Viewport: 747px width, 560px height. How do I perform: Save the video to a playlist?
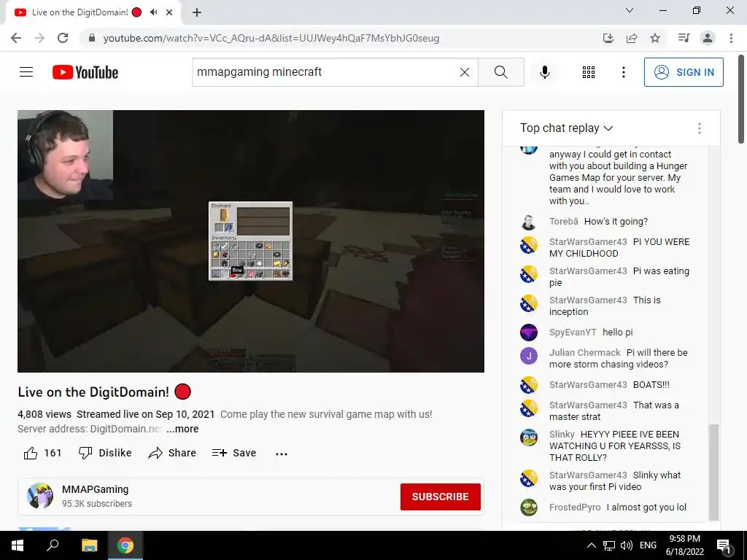pyautogui.click(x=234, y=453)
